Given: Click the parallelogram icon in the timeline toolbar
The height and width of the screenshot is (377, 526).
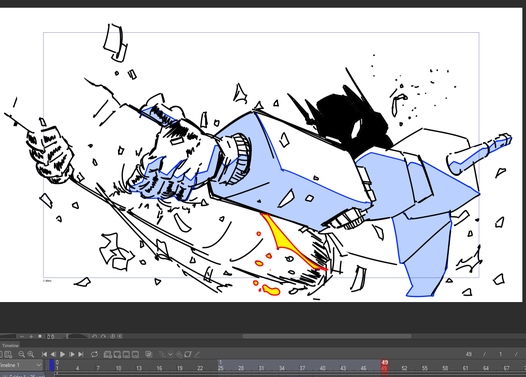Looking at the screenshot, I should [188, 354].
